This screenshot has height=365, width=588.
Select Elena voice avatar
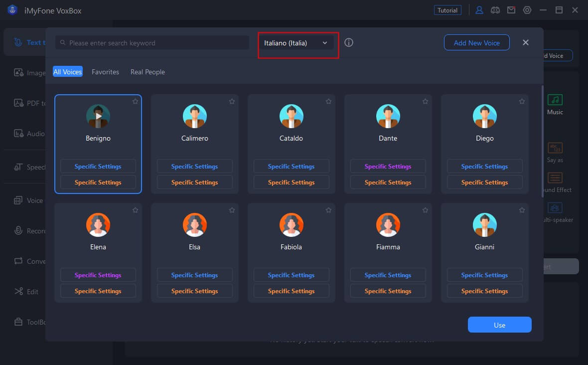[98, 225]
